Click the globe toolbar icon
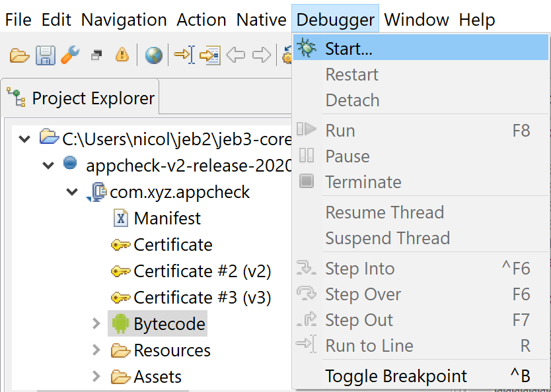 [x=154, y=55]
